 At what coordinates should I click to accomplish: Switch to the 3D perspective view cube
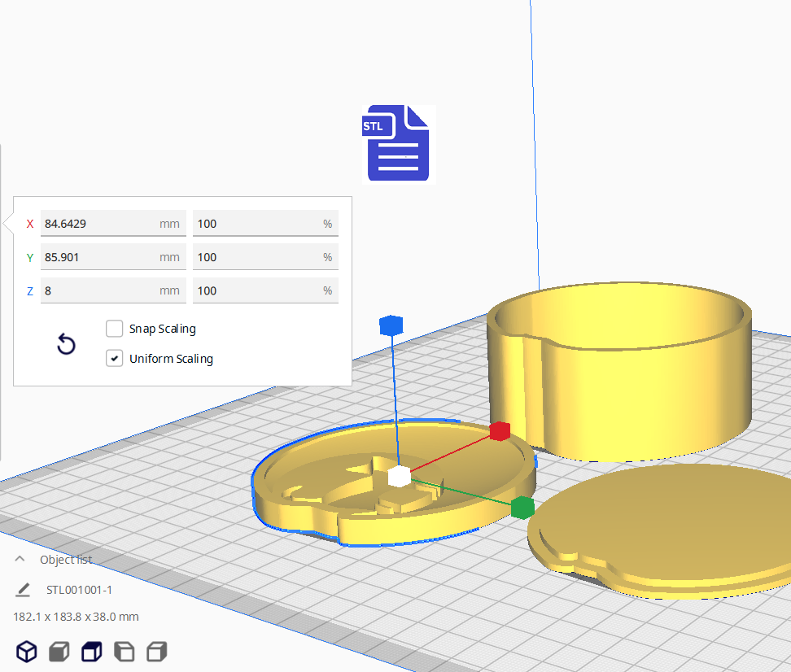click(x=27, y=651)
